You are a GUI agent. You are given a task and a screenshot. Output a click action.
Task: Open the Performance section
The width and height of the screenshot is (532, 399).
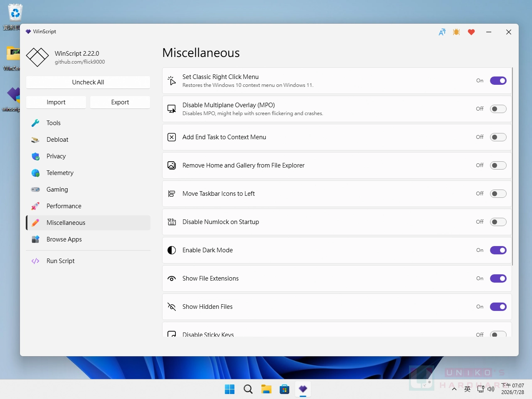(88, 206)
